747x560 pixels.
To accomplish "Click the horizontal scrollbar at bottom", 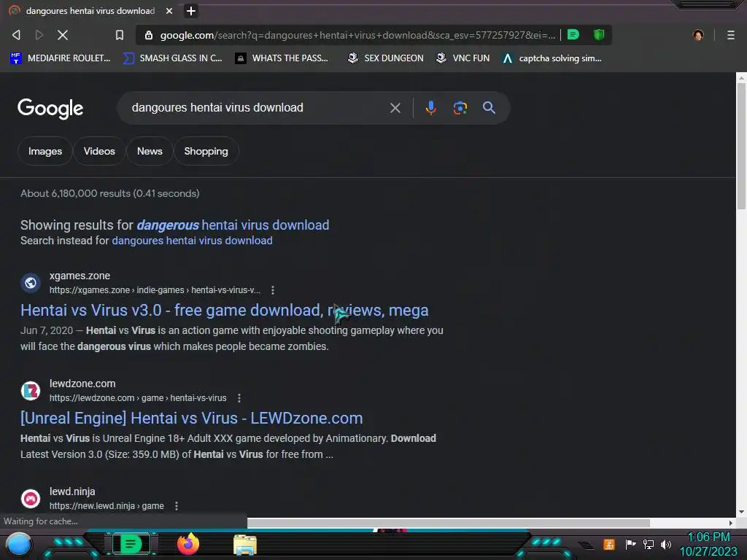I will [448, 523].
